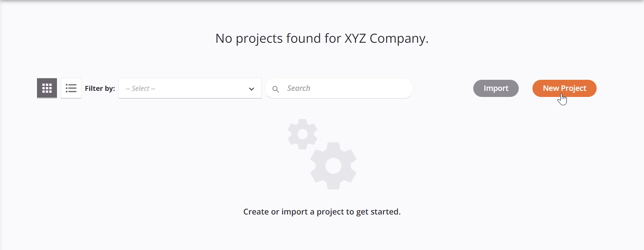Open the filter dropdown chevron
Screen dimensions: 644x250
[x=251, y=88]
